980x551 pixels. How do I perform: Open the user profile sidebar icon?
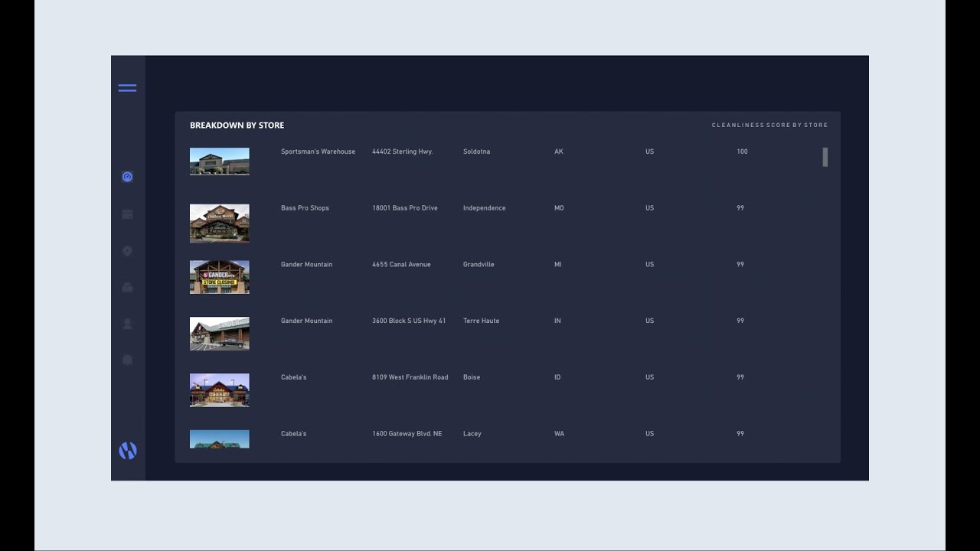127,324
